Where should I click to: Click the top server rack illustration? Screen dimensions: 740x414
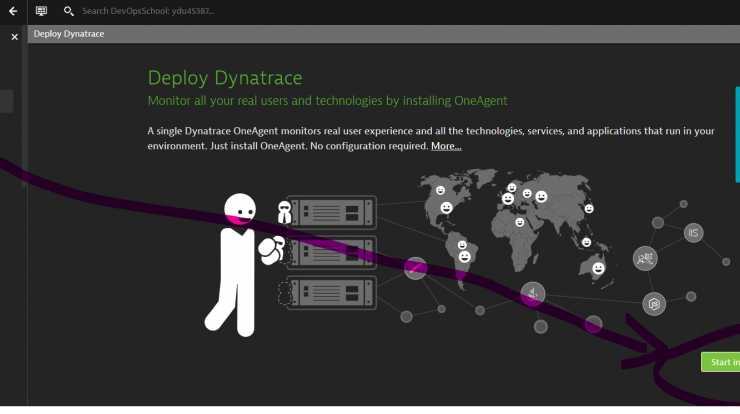point(331,212)
